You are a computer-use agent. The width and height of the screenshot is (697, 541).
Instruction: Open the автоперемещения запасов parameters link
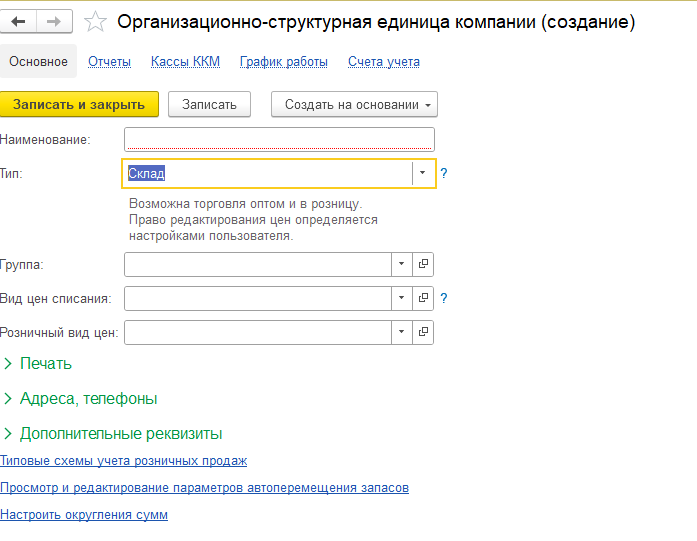click(x=204, y=488)
